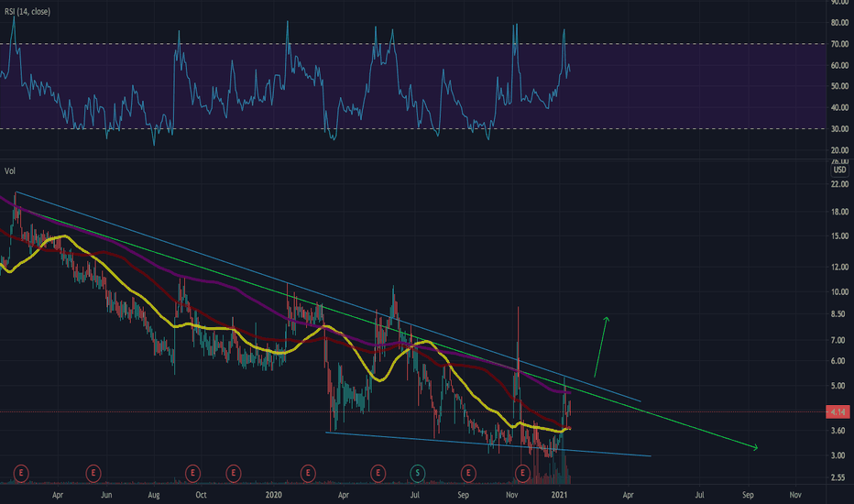Click the 40.00 RSI scale label
854x504 pixels.
(840, 108)
